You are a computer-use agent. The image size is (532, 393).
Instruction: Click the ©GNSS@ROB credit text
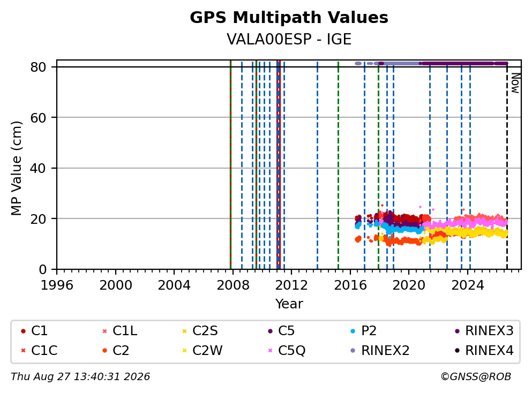click(x=476, y=377)
